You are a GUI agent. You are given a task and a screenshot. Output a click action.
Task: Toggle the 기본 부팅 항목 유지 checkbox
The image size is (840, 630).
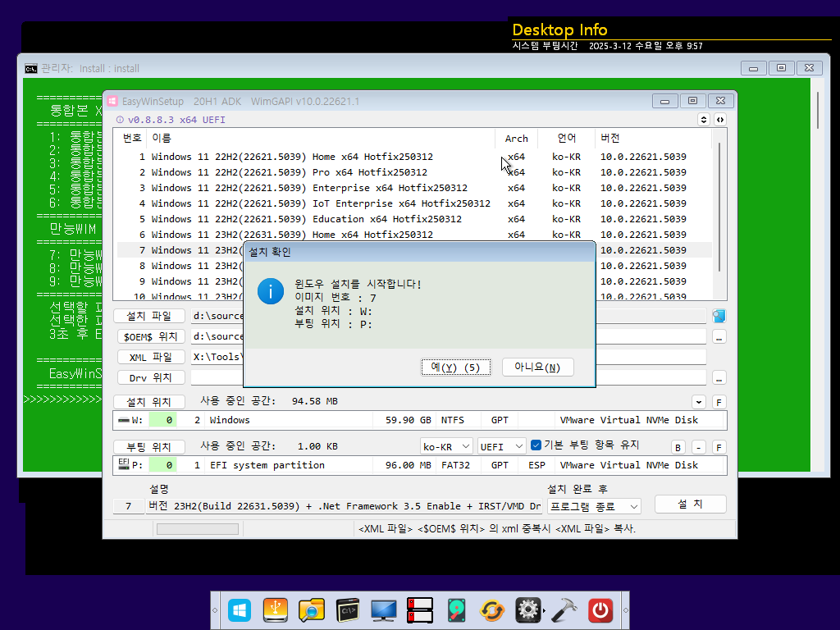pos(536,445)
